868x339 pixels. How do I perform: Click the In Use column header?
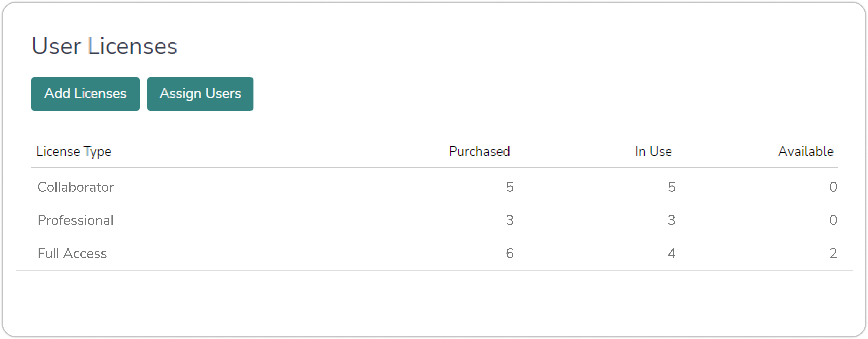tap(653, 152)
